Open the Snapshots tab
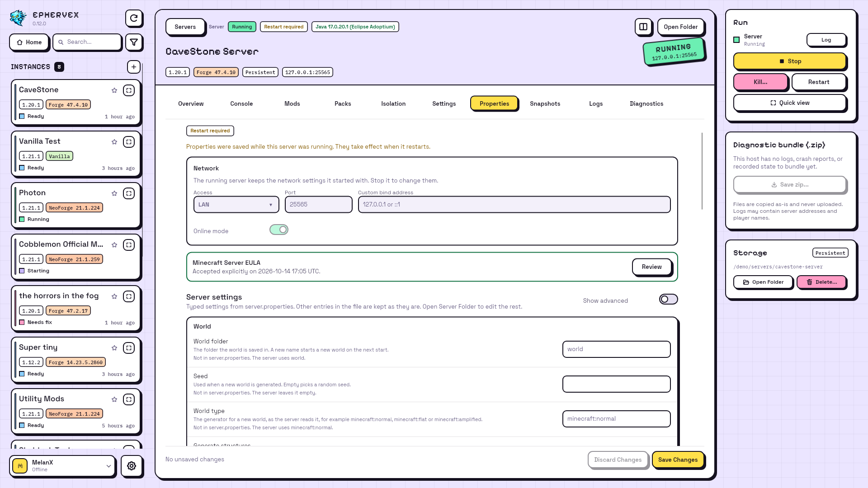 (545, 103)
